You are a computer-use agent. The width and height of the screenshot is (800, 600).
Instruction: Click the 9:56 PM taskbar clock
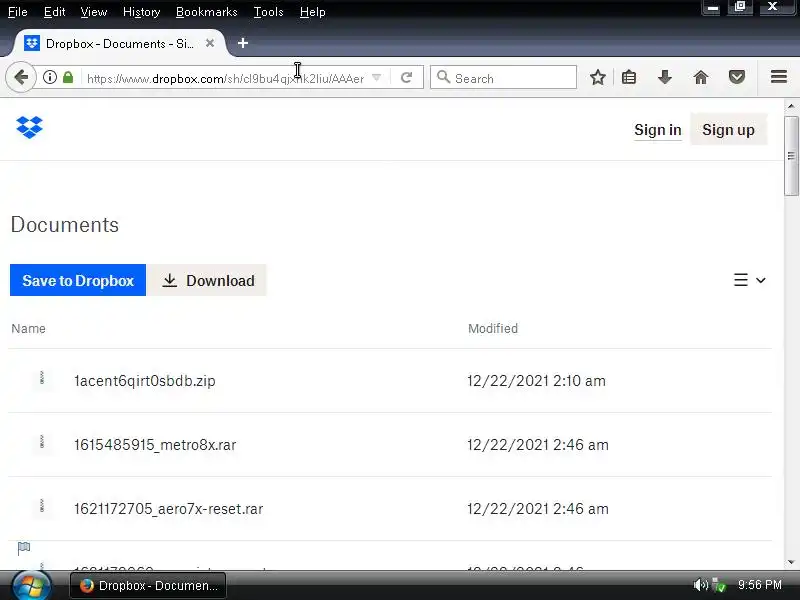(x=760, y=585)
